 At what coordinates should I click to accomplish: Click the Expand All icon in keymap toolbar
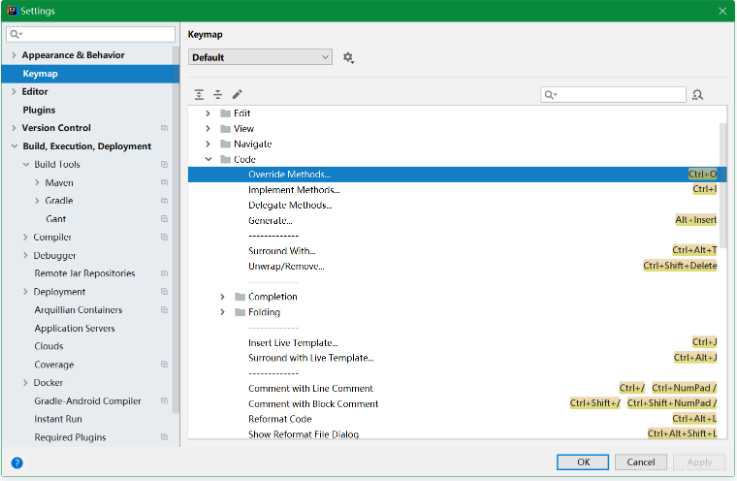(x=199, y=94)
